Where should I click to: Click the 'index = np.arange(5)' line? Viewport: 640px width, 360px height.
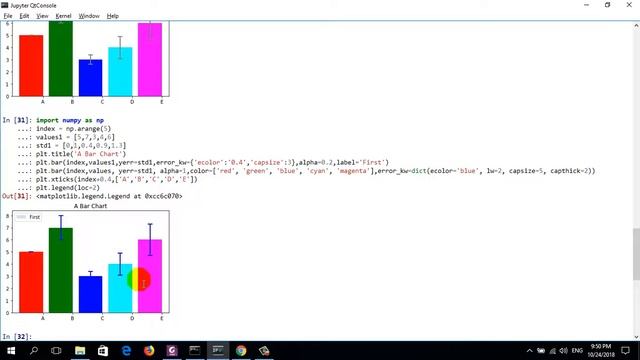tap(73, 129)
